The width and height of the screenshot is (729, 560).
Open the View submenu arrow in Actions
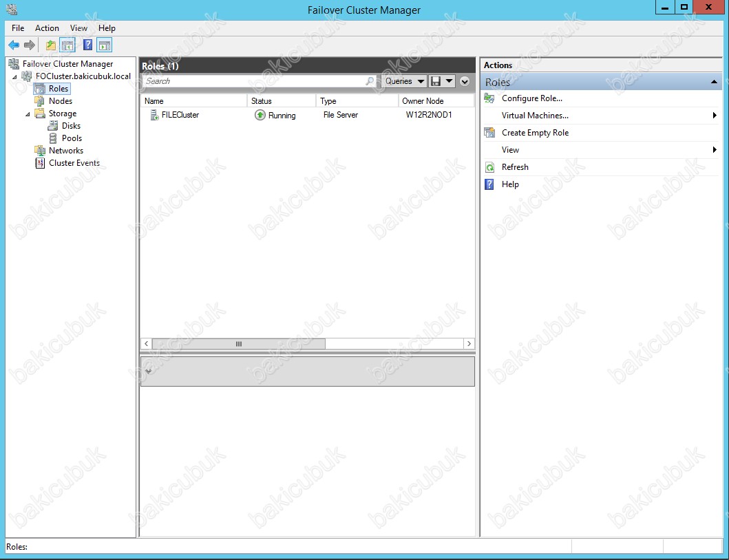click(x=715, y=150)
